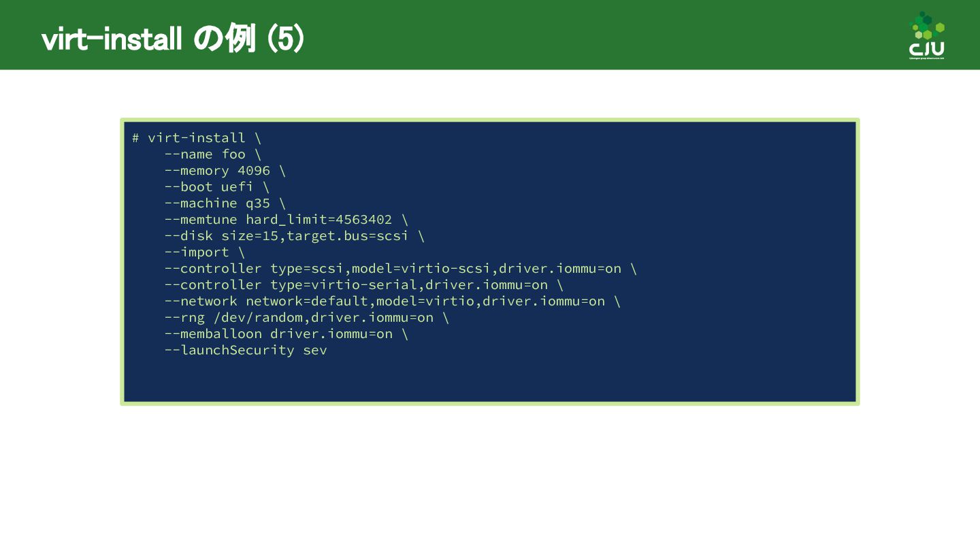980x551 pixels.
Task: Select the '--network network=default' line
Action: 392,301
